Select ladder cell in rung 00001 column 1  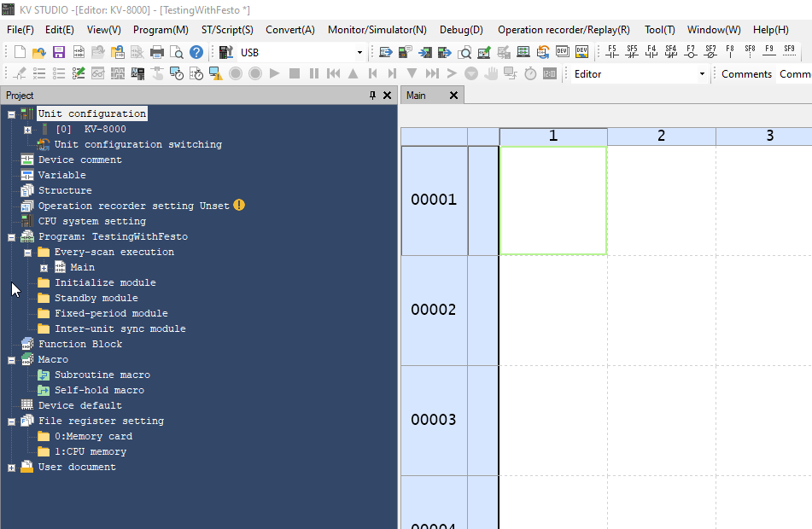click(x=553, y=201)
